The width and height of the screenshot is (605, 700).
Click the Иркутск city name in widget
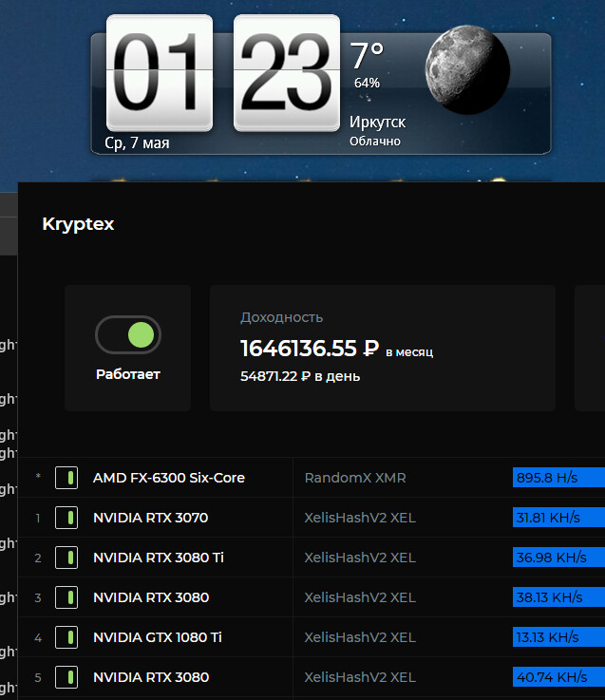pyautogui.click(x=377, y=122)
